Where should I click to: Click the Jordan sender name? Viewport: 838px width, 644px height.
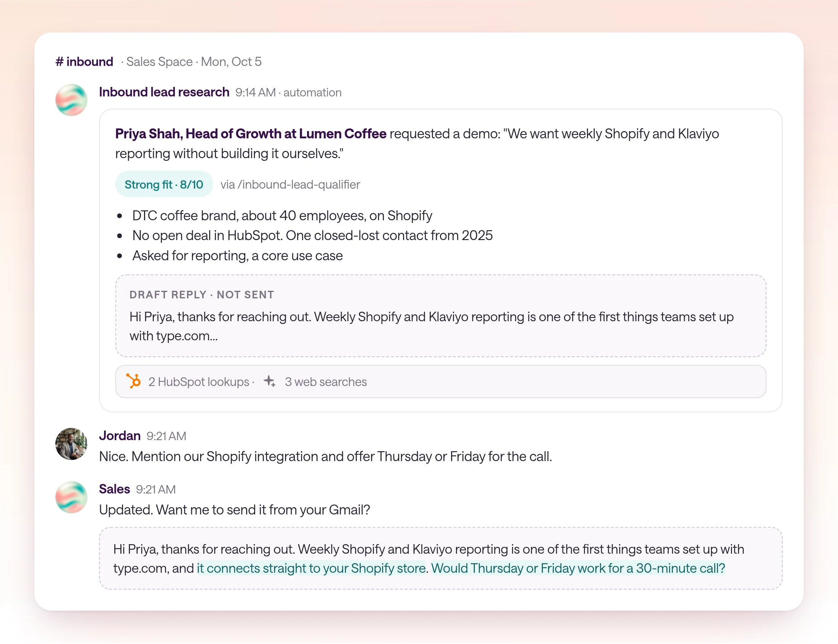point(120,436)
